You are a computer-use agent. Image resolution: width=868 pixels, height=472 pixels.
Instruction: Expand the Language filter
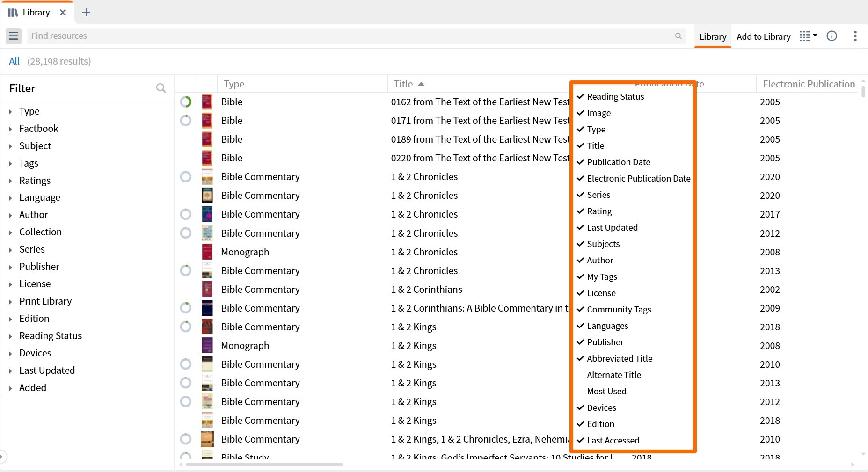[10, 198]
